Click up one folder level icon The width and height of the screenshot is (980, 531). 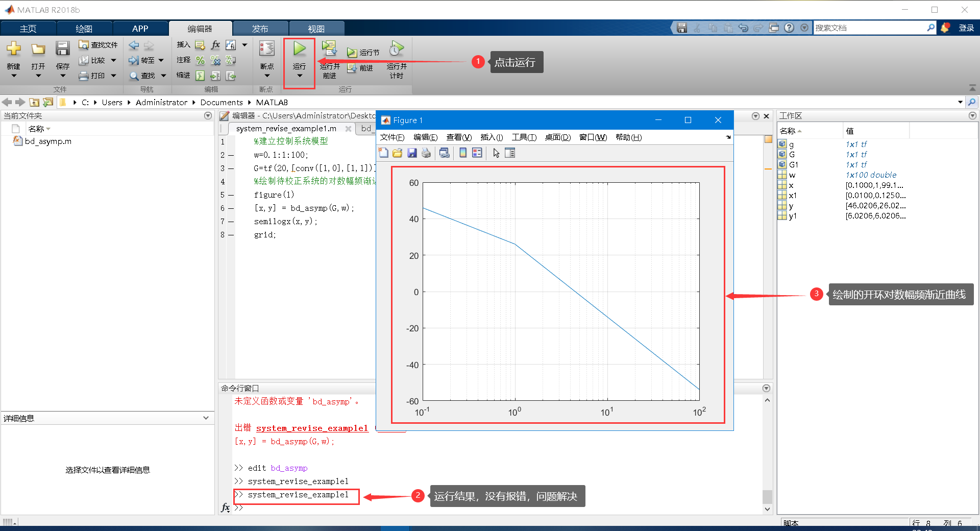click(34, 102)
